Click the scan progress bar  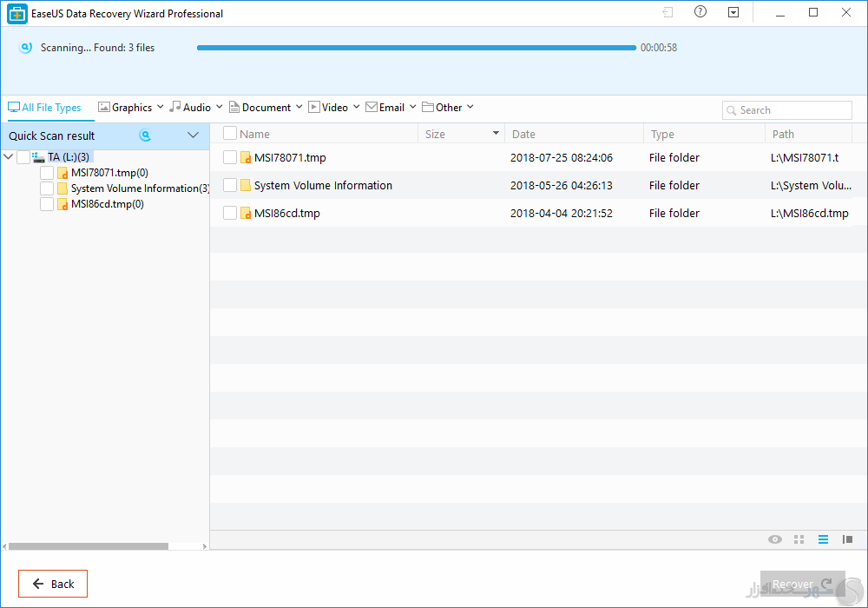(417, 48)
